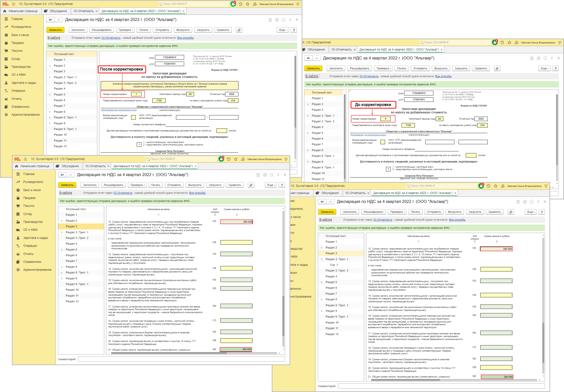564x392 pixels.
Task: Click the print icon in the 240 000 window header
Action: click(525, 202)
